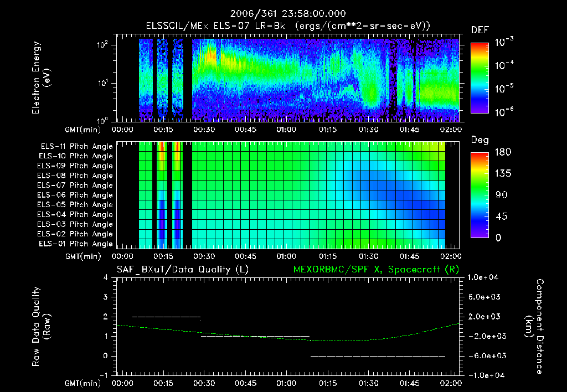This screenshot has height=392, width=567.
Task: Click the 3 tick on Raw Data Quality axis
Action: click(x=105, y=297)
